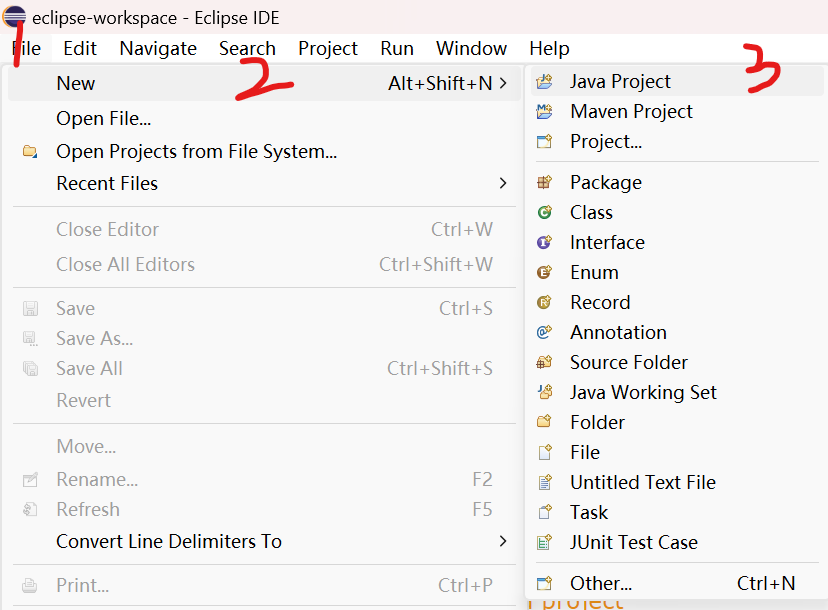The width and height of the screenshot is (828, 610).
Task: Click the Eclipse logo in title bar
Action: coord(14,17)
